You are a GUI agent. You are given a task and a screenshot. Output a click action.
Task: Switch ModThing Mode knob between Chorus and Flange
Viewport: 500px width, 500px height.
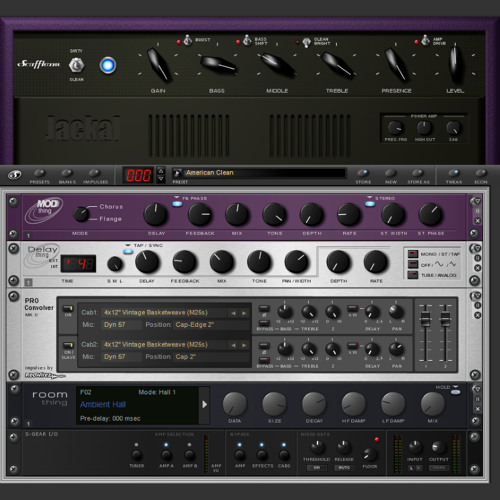tap(81, 214)
